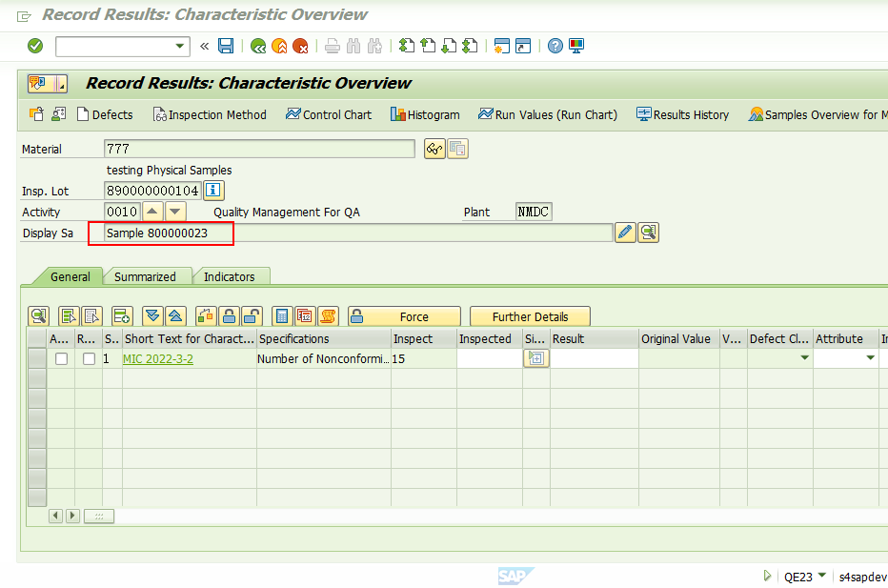Click the closed padlock Close icon
Screen dimensions: 888x588
[x=229, y=316]
